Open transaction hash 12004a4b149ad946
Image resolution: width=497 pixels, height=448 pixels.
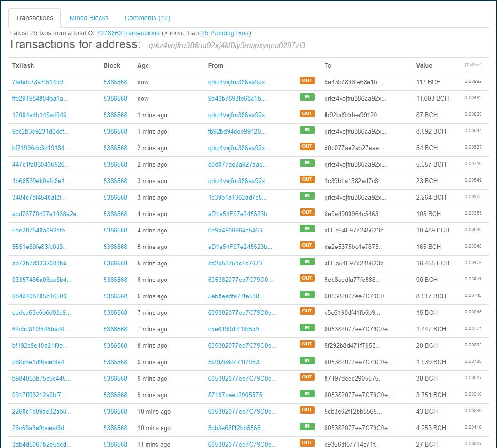click(x=42, y=115)
